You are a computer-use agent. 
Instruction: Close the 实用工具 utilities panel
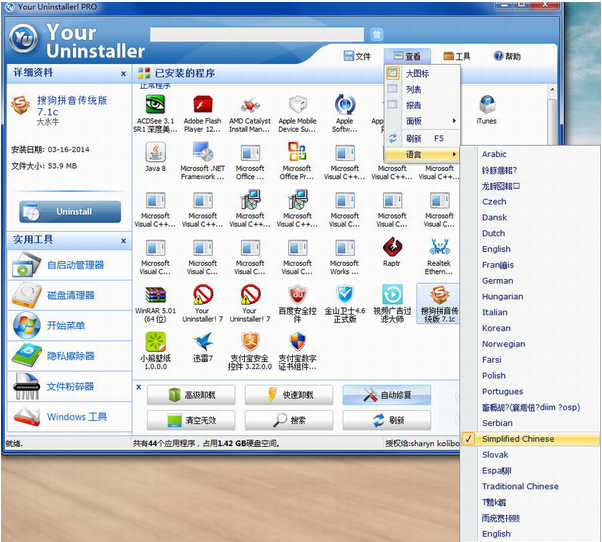(123, 241)
